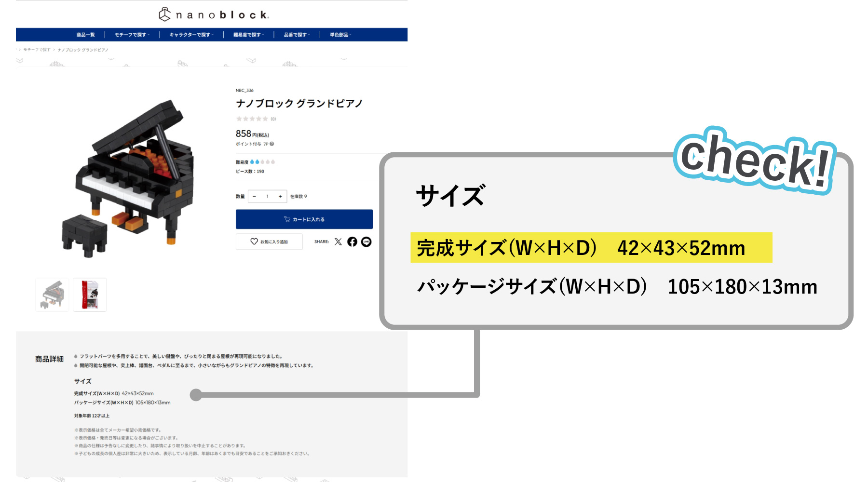This screenshot has height=482, width=868.
Task: Share the product on Facebook
Action: coord(352,242)
